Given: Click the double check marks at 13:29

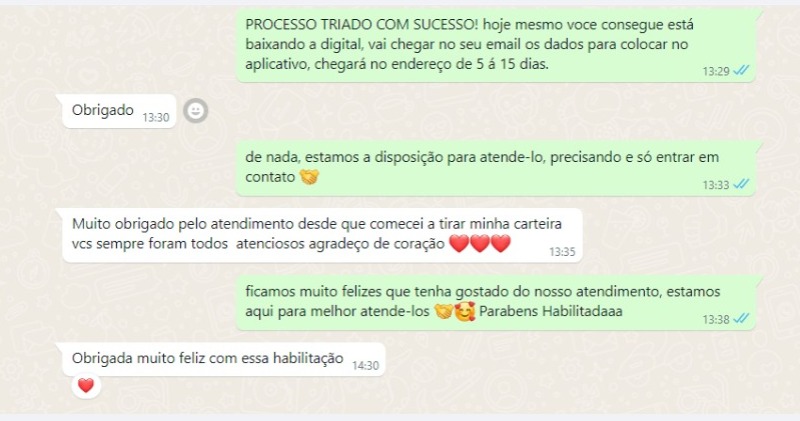Looking at the screenshot, I should pyautogui.click(x=741, y=70).
